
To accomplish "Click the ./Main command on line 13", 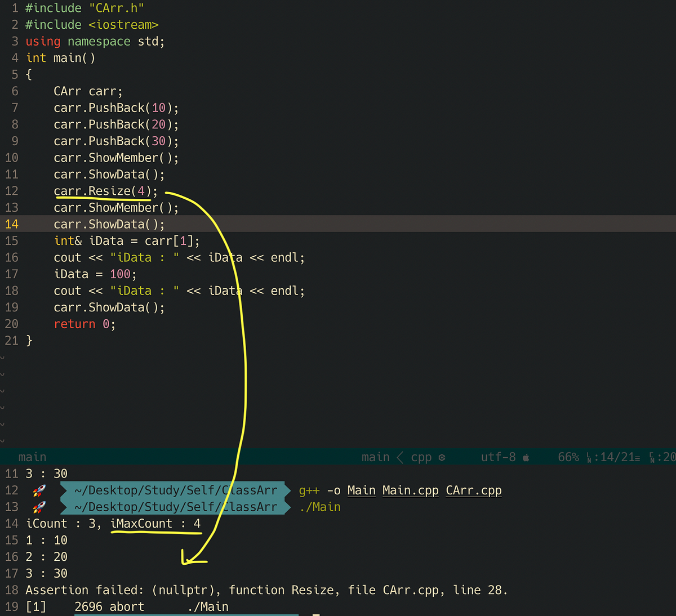I will [319, 506].
